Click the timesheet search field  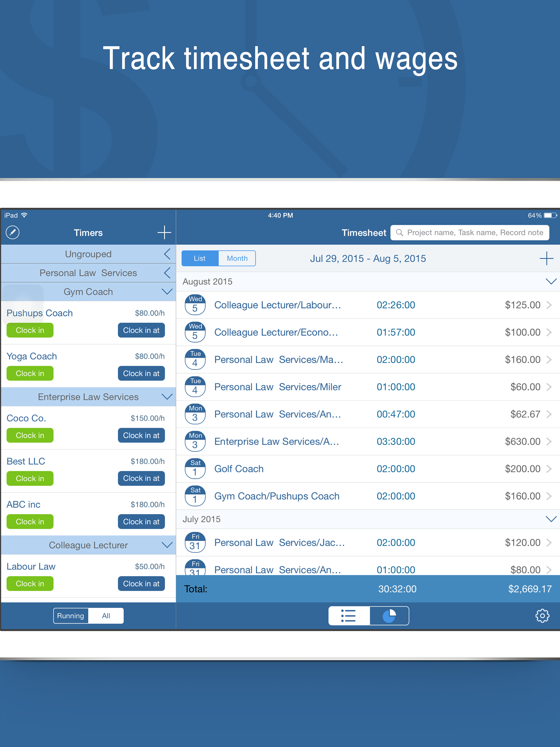point(469,233)
